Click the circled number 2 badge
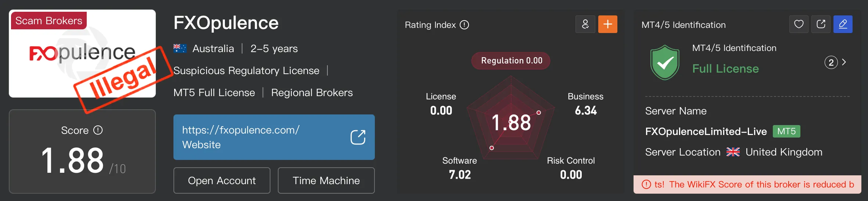The width and height of the screenshot is (868, 201). 831,62
